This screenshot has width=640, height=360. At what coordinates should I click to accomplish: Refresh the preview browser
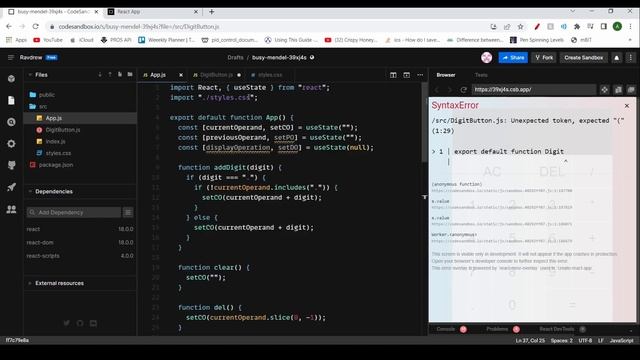pos(463,89)
